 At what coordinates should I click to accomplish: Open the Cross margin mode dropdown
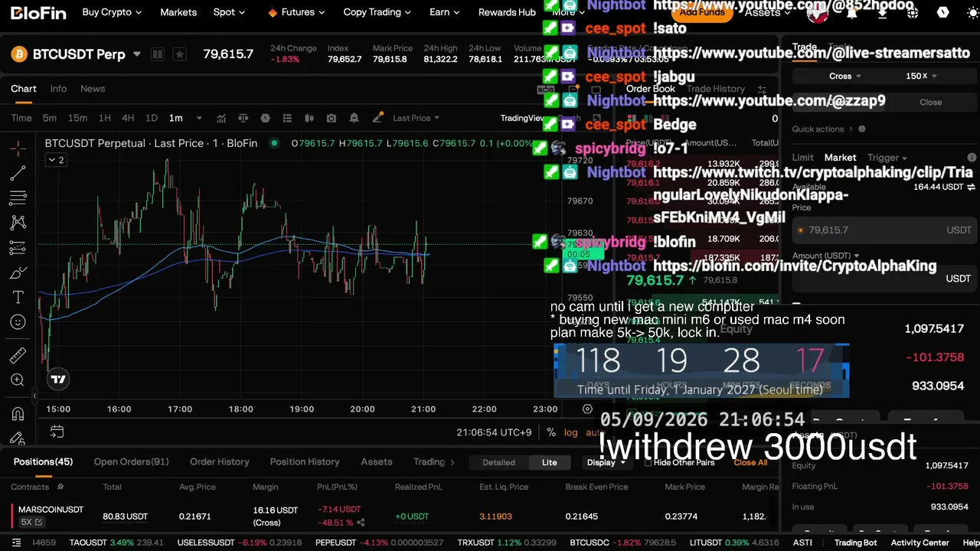pos(845,76)
